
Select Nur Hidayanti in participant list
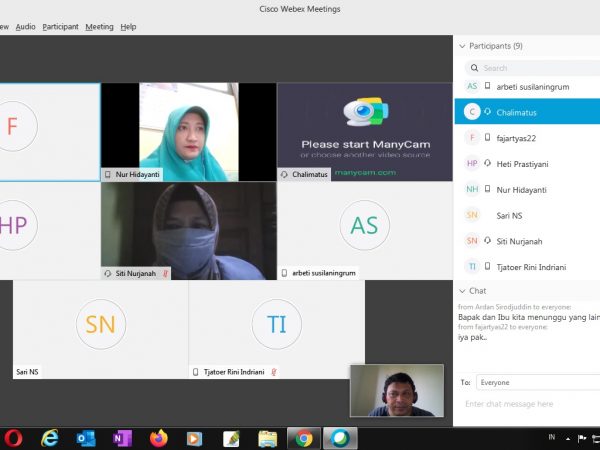pyautogui.click(x=527, y=189)
